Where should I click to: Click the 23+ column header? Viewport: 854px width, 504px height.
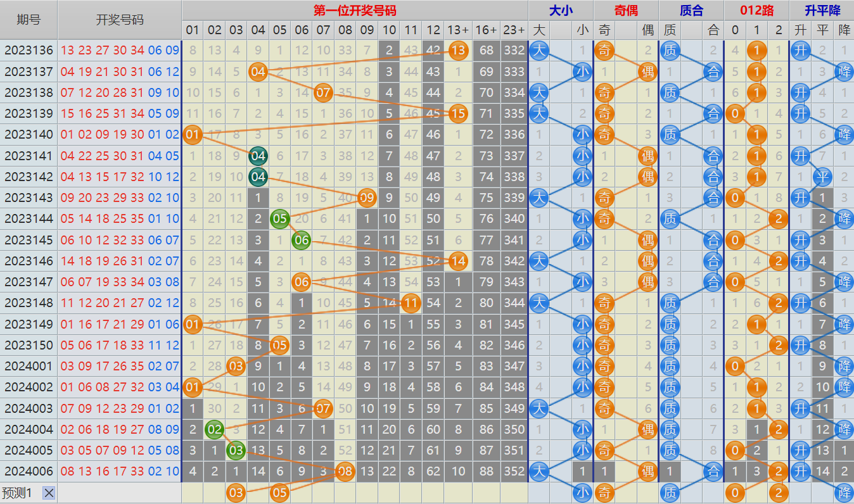(x=514, y=30)
